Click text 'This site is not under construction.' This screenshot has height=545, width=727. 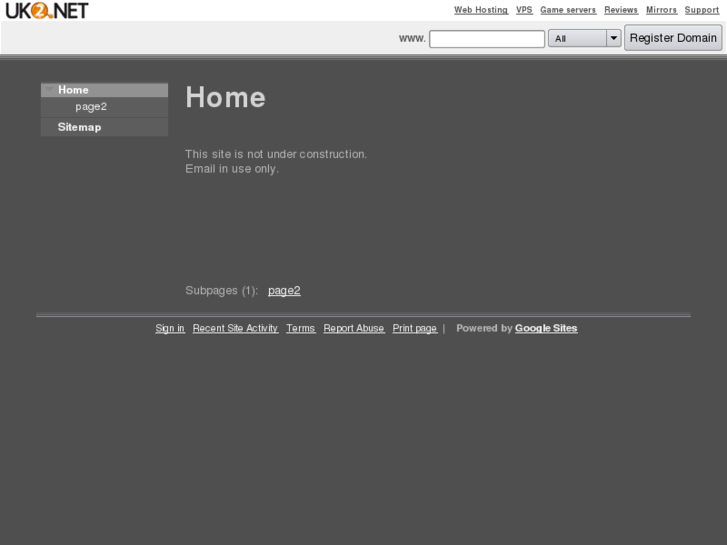pos(276,154)
